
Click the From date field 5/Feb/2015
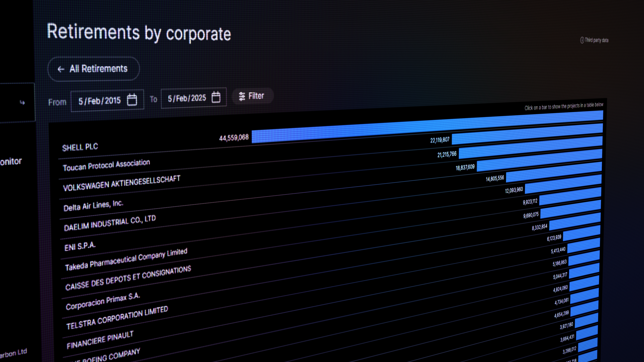click(x=99, y=101)
